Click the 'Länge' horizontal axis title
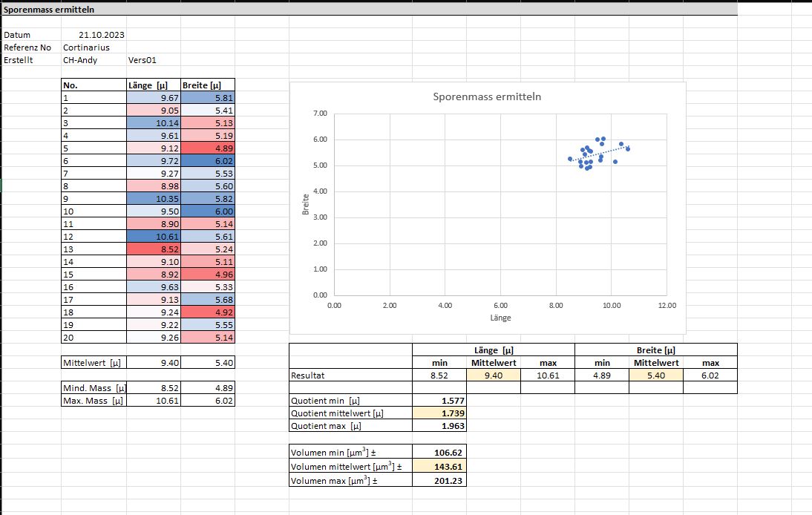The height and width of the screenshot is (515, 812). [x=500, y=318]
